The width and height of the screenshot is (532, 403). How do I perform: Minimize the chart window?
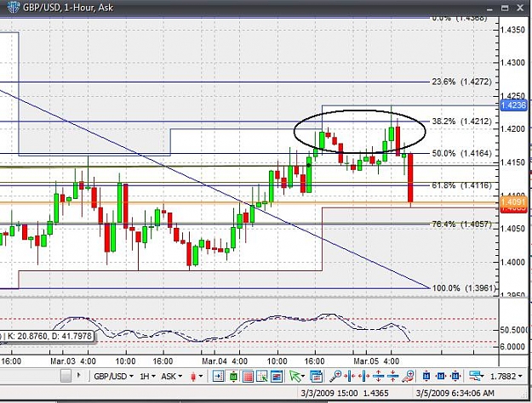(x=489, y=9)
